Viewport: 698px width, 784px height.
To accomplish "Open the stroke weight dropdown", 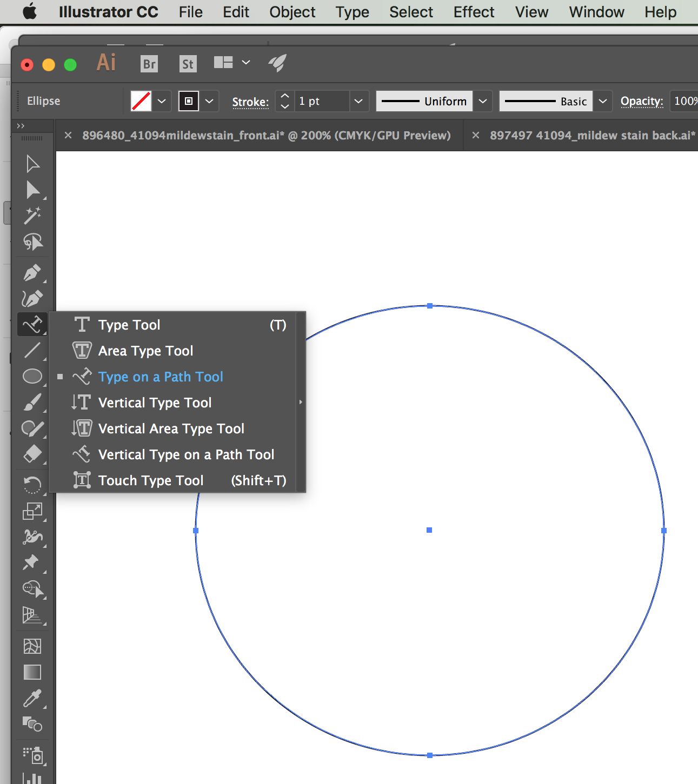I will [x=358, y=101].
